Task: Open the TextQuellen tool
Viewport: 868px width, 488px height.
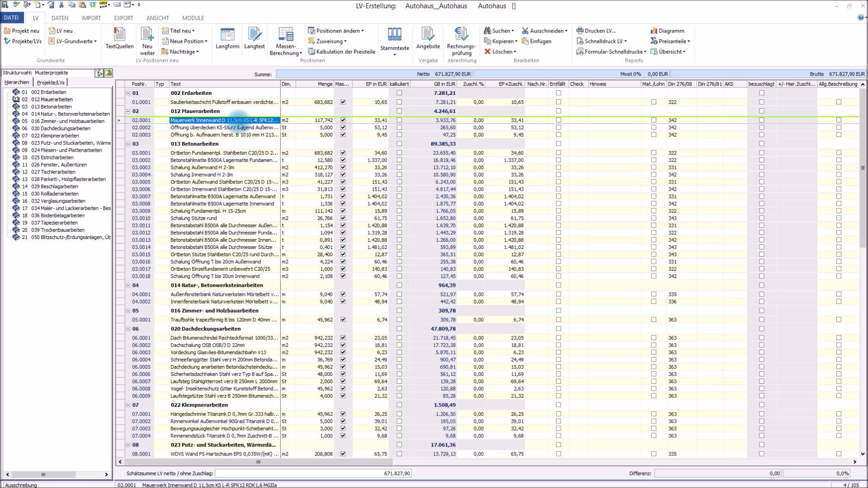Action: [119, 38]
